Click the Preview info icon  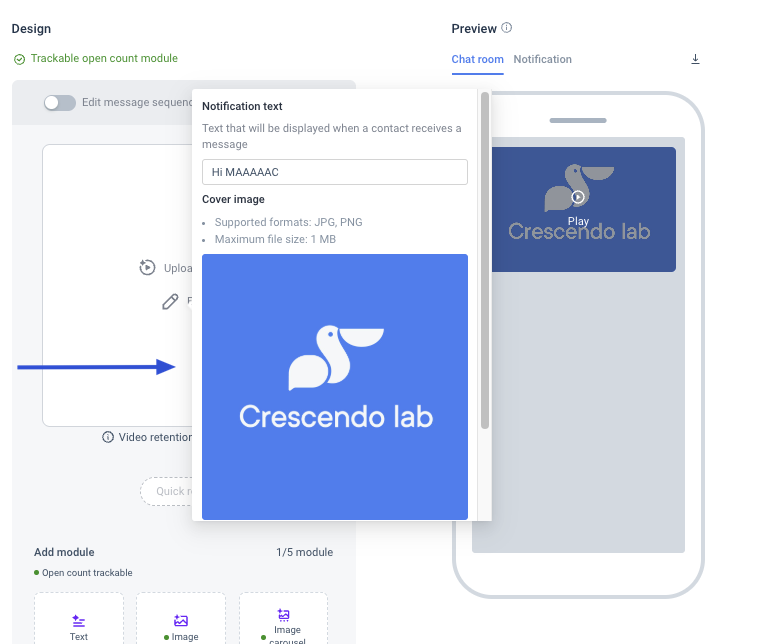506,28
